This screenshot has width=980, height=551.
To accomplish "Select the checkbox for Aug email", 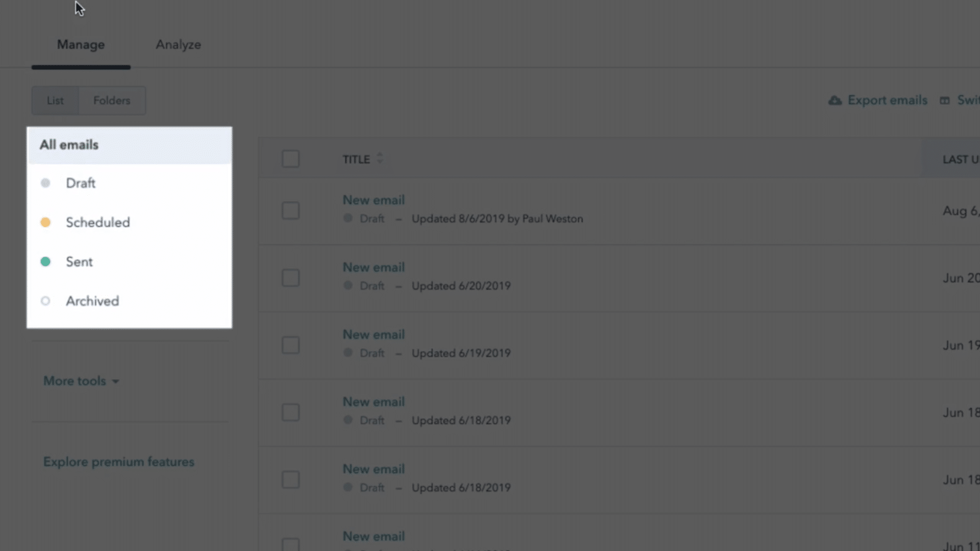I will (290, 210).
